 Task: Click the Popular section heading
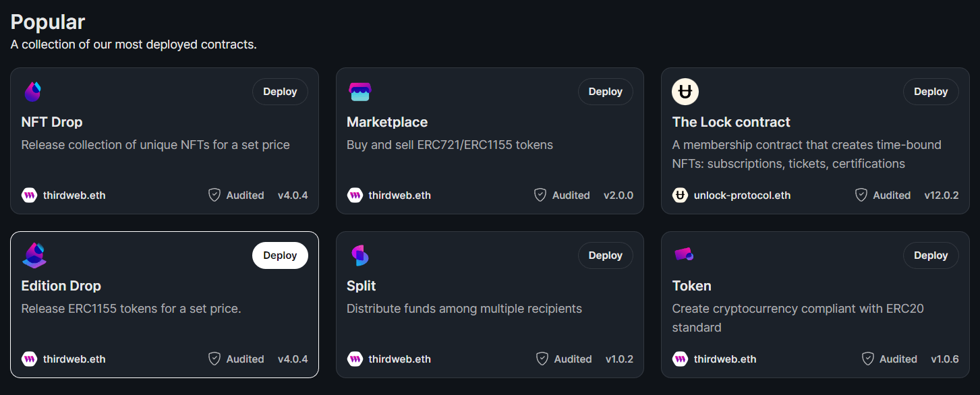tap(47, 22)
